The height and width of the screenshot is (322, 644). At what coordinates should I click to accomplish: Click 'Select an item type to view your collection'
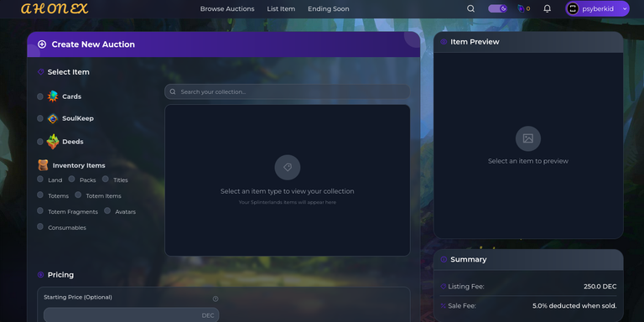coord(287,191)
